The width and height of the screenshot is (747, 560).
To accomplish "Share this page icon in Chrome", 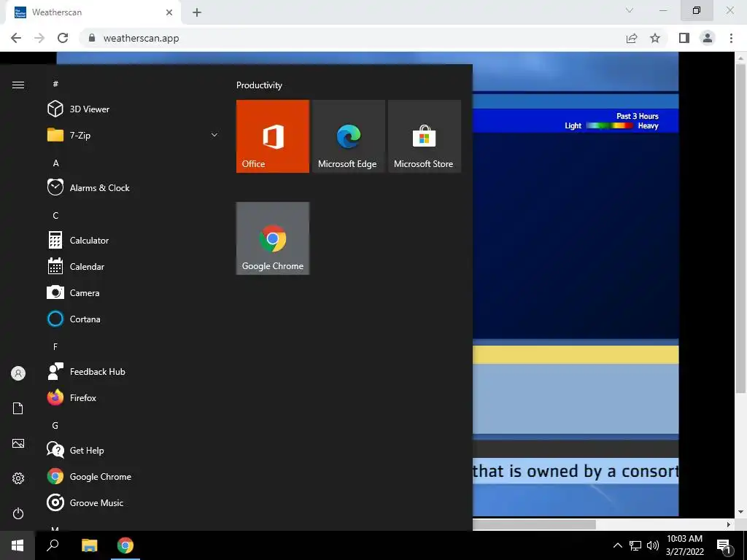I will 632,38.
